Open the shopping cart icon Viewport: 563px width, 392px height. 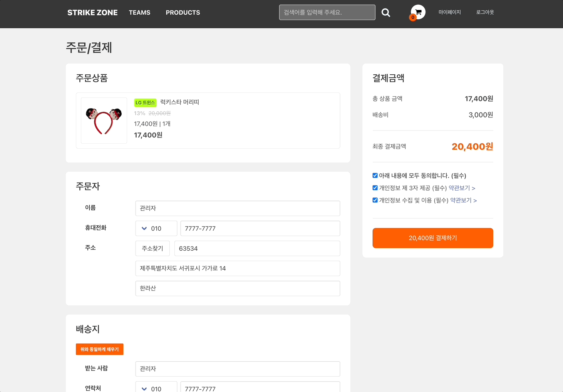tap(418, 12)
